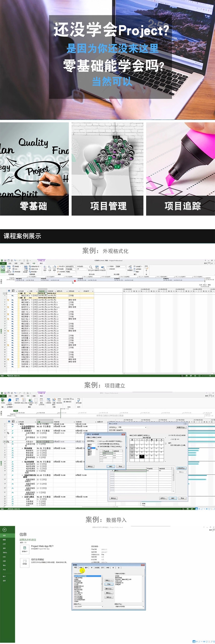Click the 设置比较基准 icon in the ribbon
215x644 pixels.
coord(54,402)
